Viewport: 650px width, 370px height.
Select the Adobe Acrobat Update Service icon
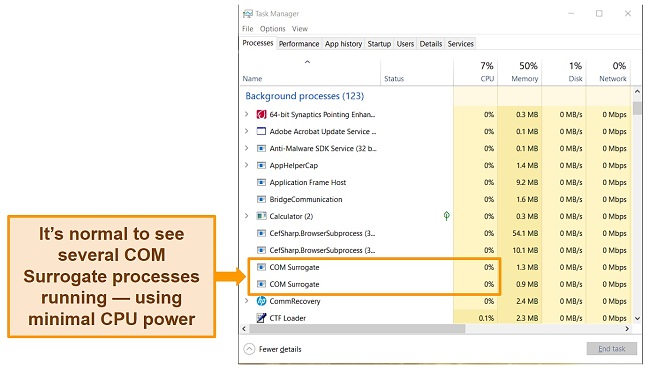[261, 131]
